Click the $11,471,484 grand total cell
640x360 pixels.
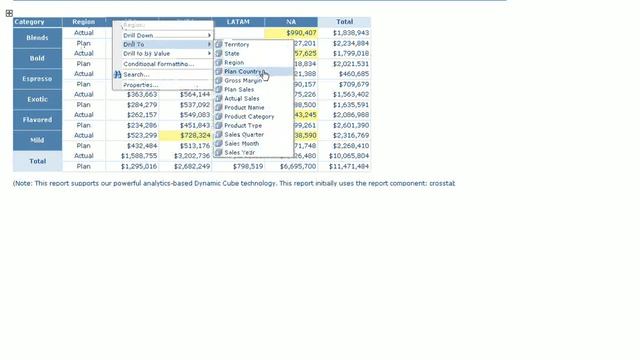[x=344, y=166]
